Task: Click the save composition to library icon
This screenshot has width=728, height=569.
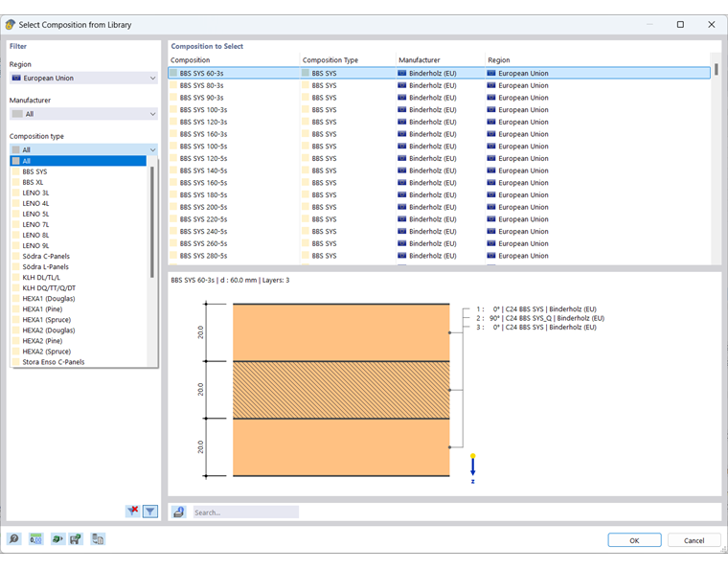Action: pyautogui.click(x=76, y=539)
